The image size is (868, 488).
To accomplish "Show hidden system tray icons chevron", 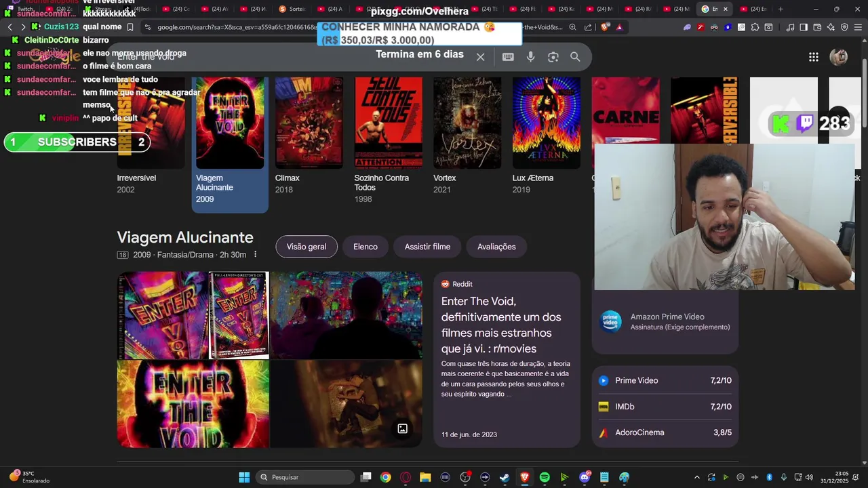I will [x=696, y=477].
